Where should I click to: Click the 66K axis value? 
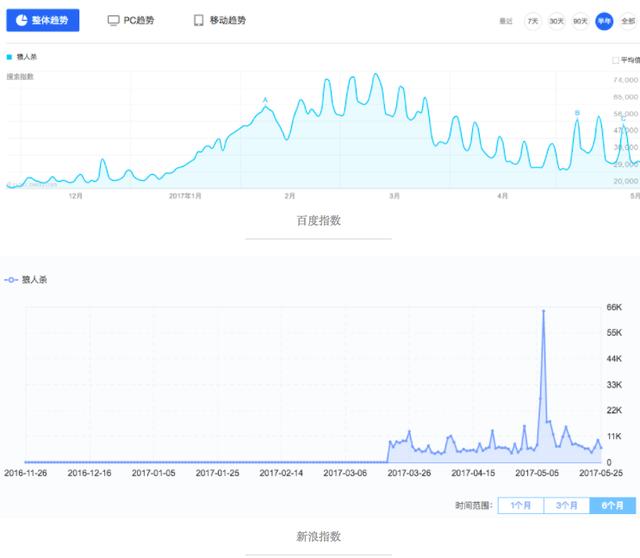pos(614,307)
